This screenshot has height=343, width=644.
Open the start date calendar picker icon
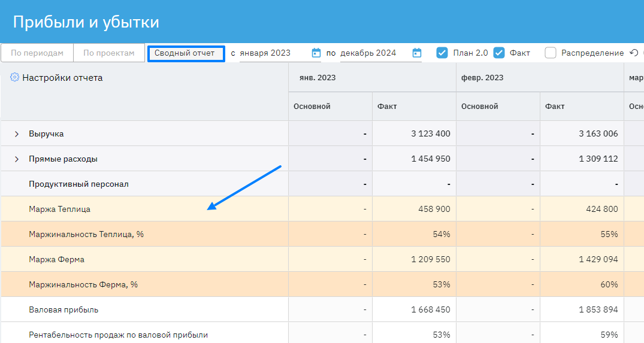(x=316, y=53)
